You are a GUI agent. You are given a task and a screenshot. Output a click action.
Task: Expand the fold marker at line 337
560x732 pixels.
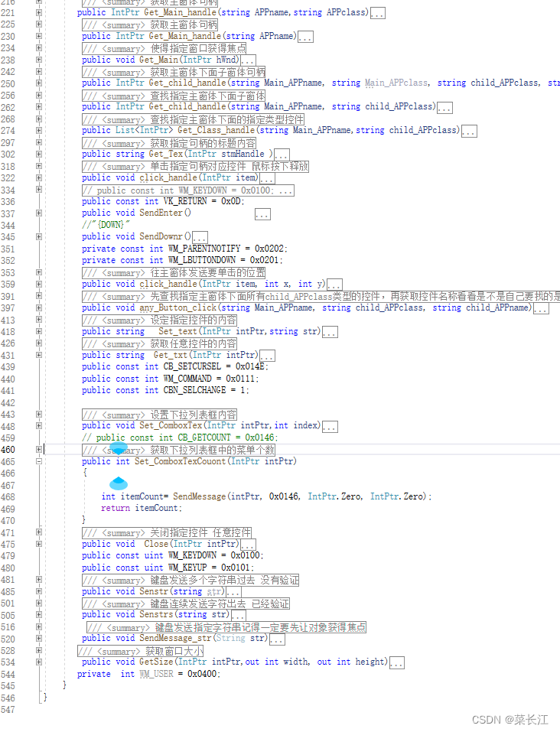(x=39, y=213)
